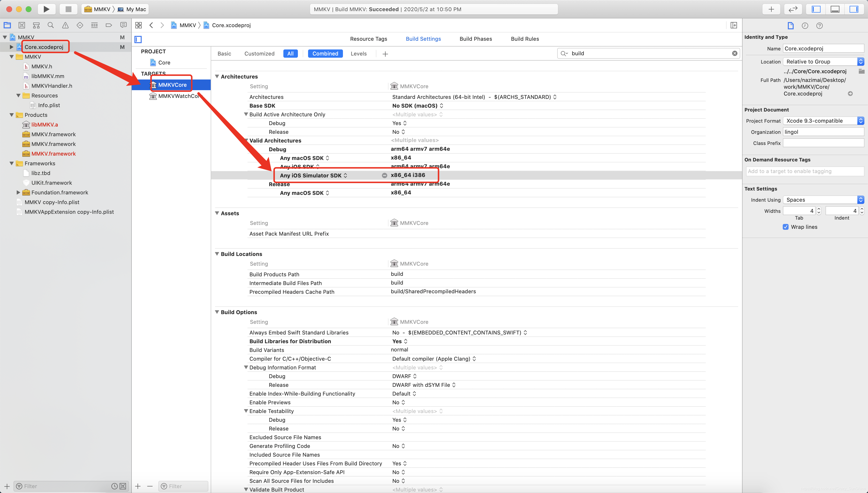868x493 pixels.
Task: Toggle the debug area panel button
Action: click(x=835, y=9)
